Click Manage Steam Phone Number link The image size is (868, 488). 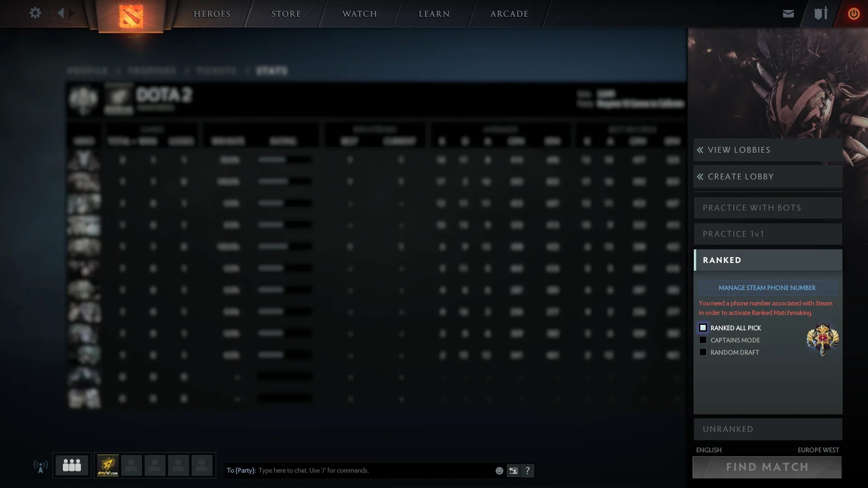(767, 288)
